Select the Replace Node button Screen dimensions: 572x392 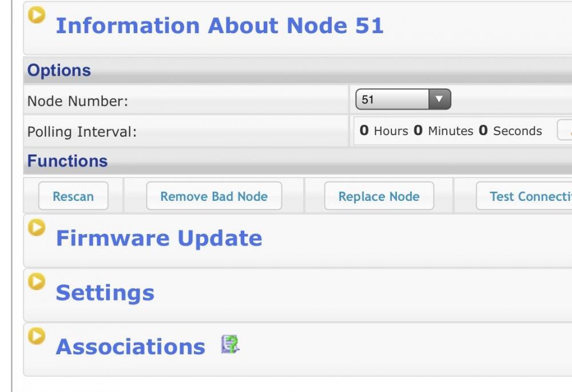379,196
